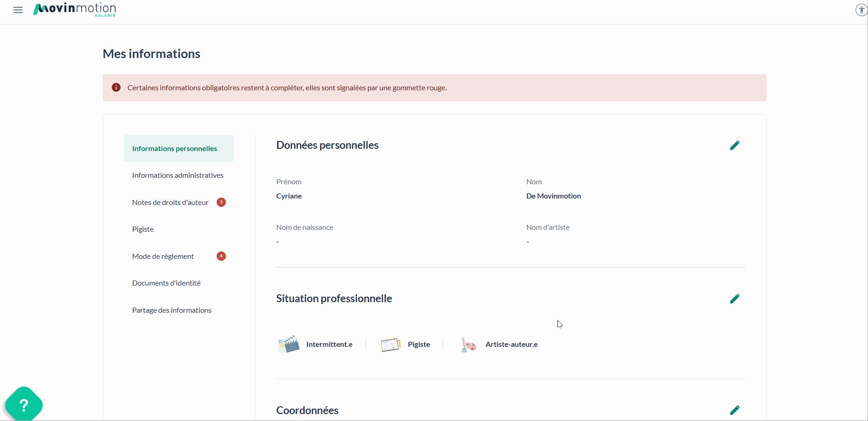Click the Movinmotion Salarié logo
The image size is (868, 421).
tap(75, 10)
